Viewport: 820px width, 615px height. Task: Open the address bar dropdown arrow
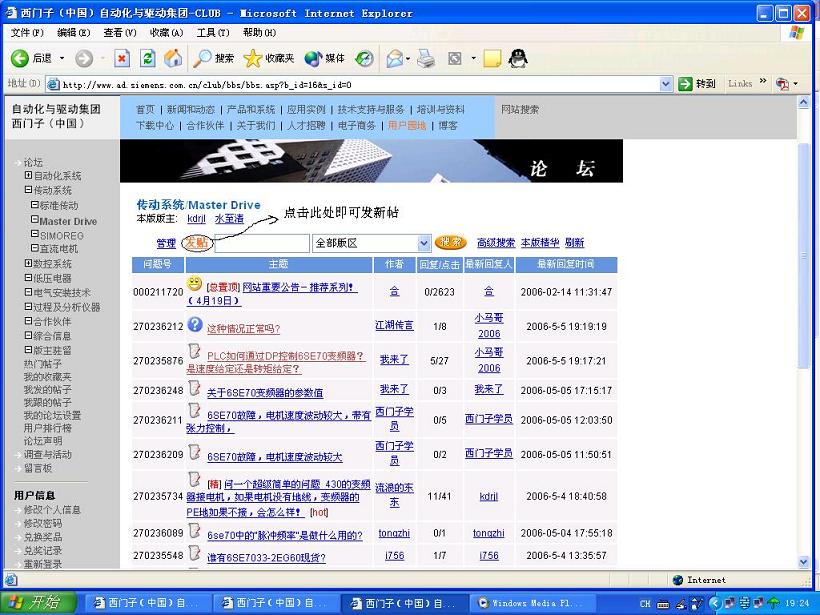(x=666, y=84)
